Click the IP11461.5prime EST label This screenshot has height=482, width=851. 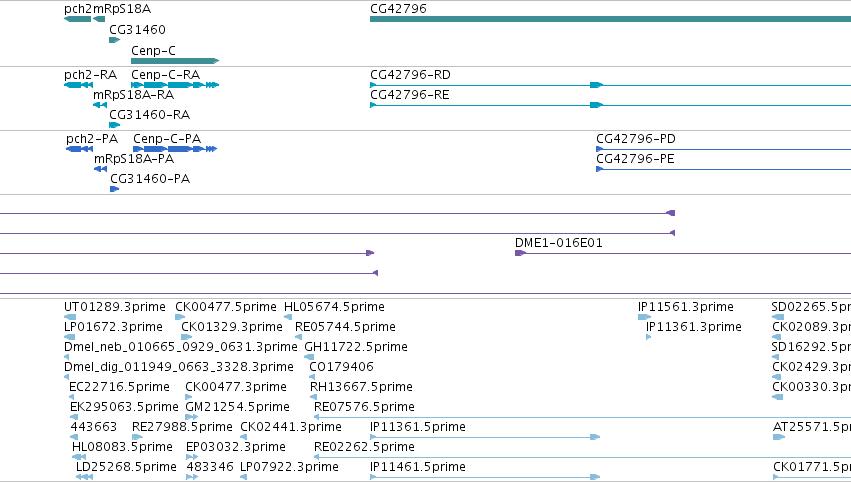pos(418,466)
